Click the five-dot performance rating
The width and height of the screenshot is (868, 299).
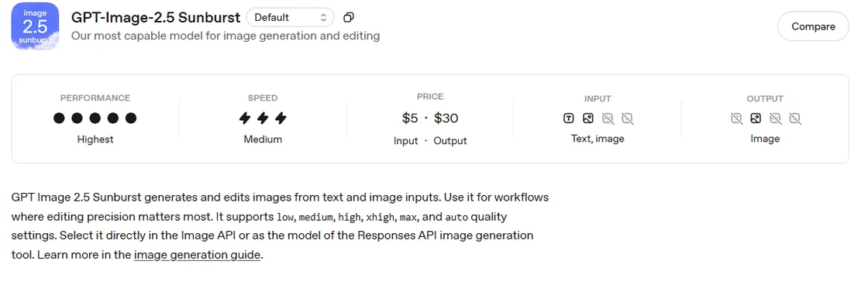coord(95,118)
